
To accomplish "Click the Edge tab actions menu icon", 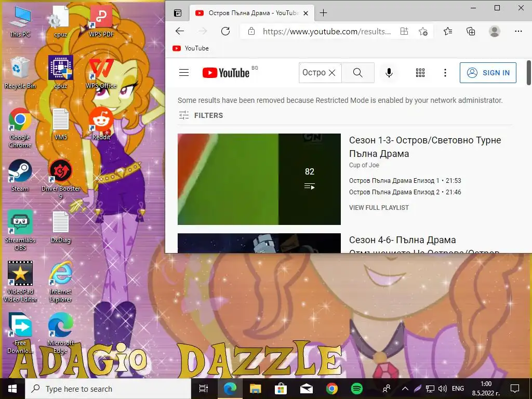I will pos(178,13).
